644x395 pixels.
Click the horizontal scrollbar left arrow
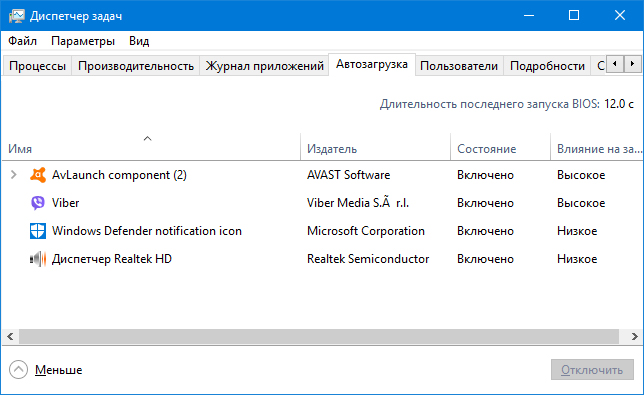10,337
